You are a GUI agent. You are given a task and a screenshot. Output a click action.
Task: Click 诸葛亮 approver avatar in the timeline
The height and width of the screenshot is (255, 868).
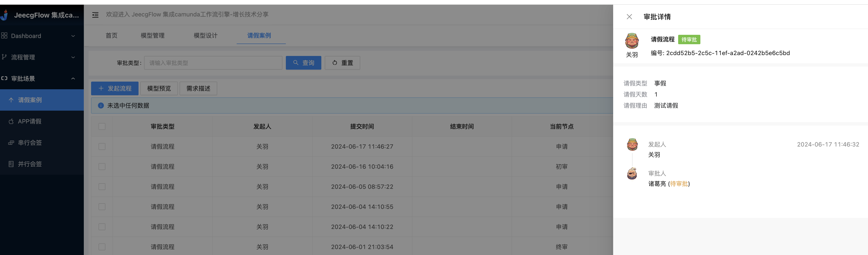pyautogui.click(x=632, y=174)
